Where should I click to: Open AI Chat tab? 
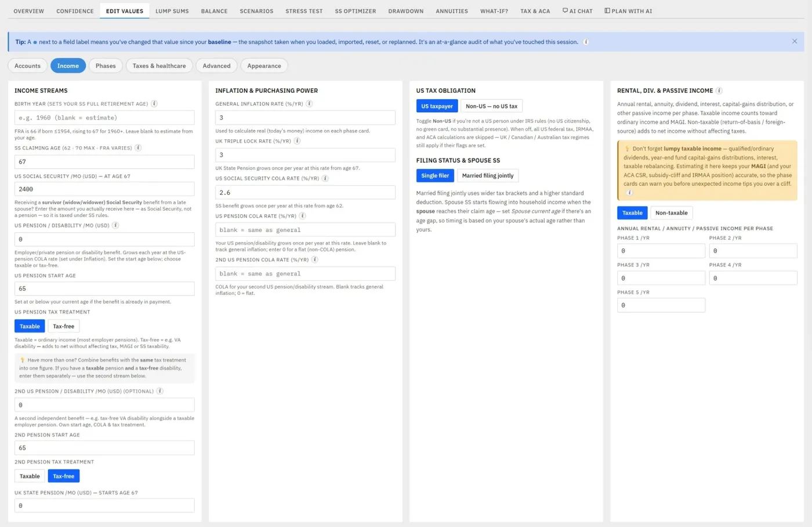[x=578, y=11]
